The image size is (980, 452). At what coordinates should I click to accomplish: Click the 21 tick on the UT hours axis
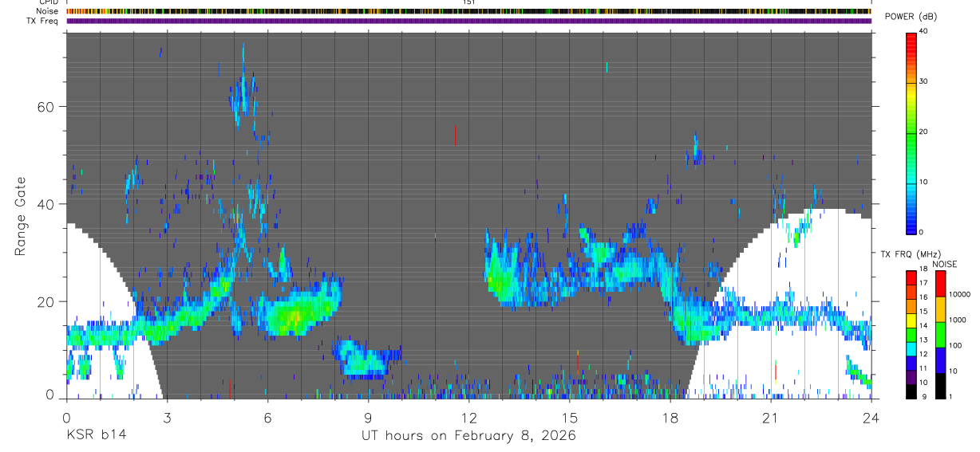[771, 417]
